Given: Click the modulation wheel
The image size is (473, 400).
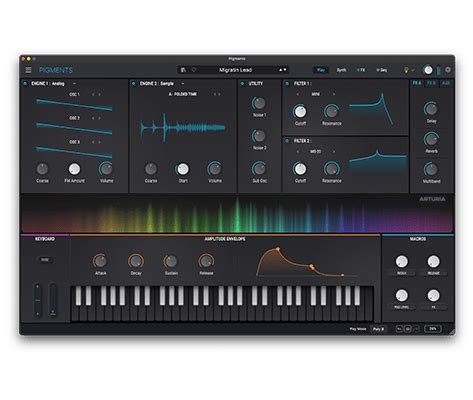Looking at the screenshot, I should click(x=53, y=300).
